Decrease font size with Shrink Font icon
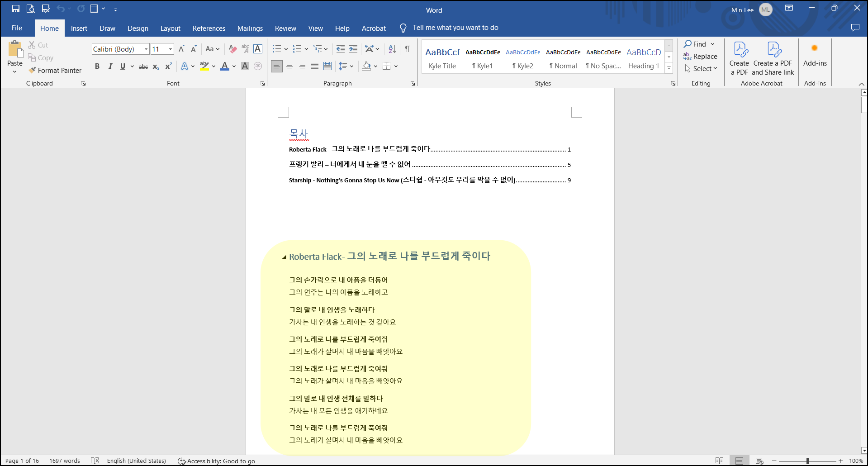This screenshot has height=466, width=868. (194, 49)
